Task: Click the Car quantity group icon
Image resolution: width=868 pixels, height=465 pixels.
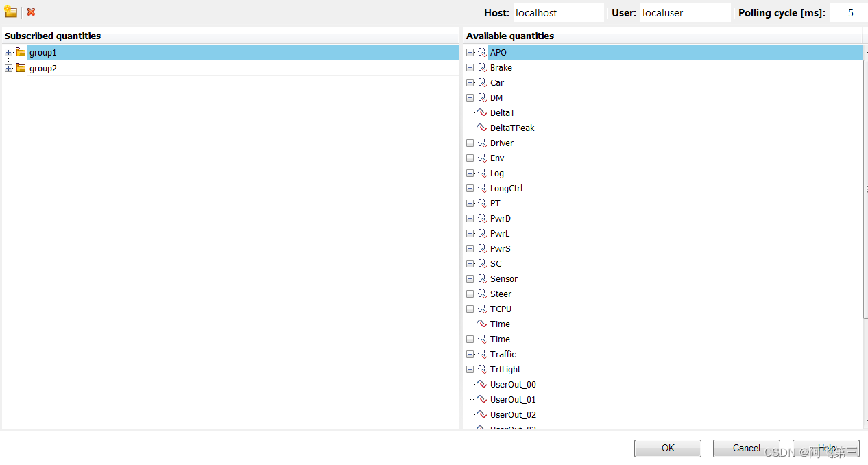Action: coord(482,83)
